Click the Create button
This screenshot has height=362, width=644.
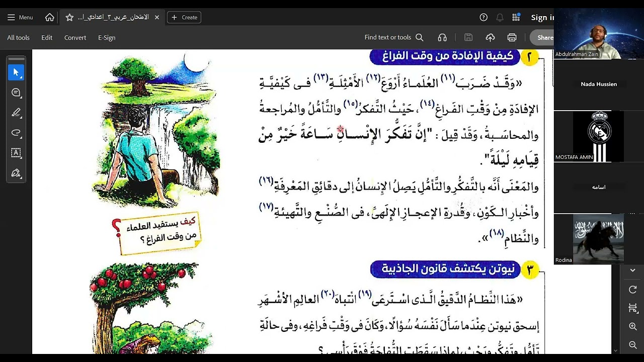tap(184, 17)
